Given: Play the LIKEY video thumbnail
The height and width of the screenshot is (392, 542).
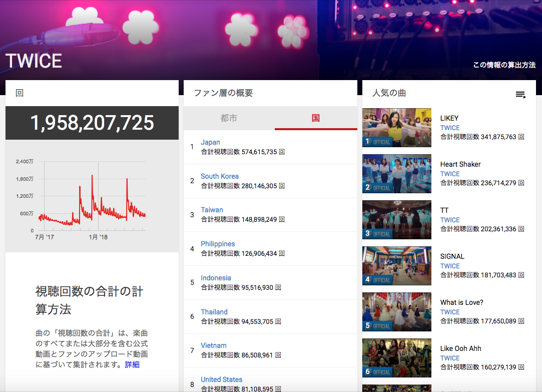Looking at the screenshot, I should pyautogui.click(x=397, y=128).
